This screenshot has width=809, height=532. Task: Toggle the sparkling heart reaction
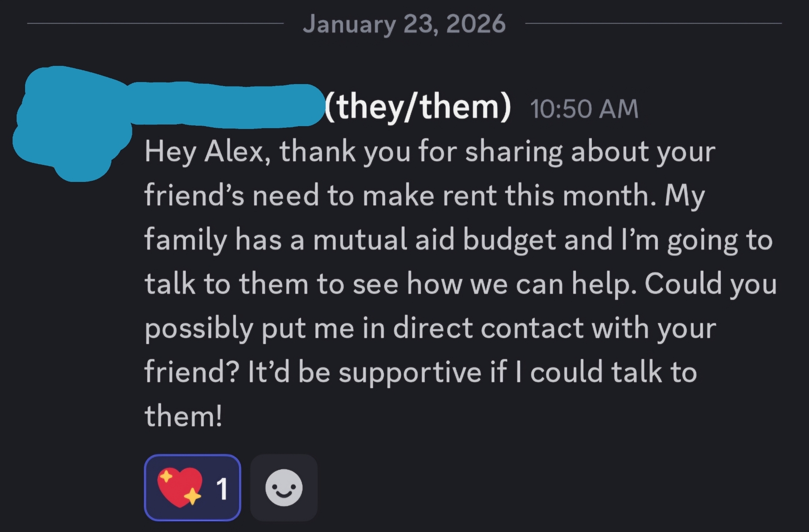pyautogui.click(x=193, y=488)
